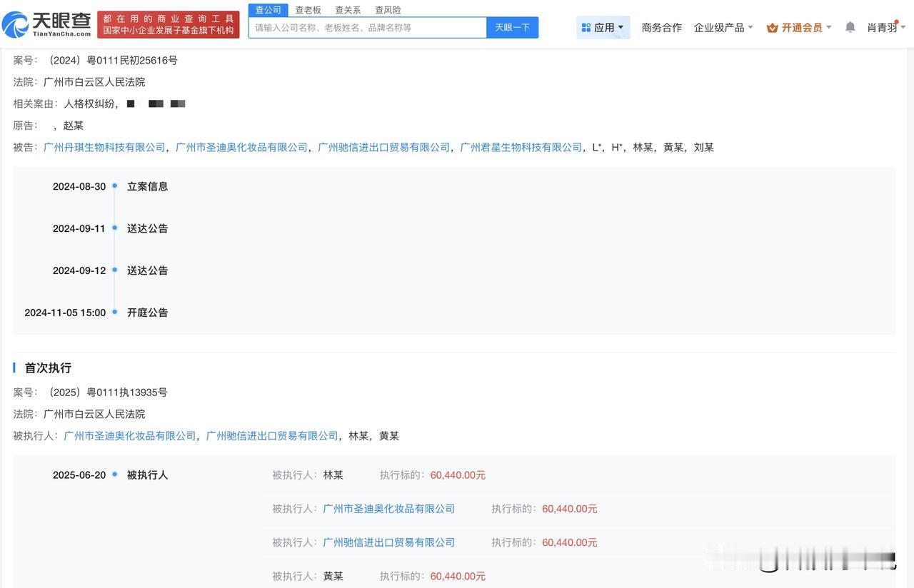Open 广州驰信进出口贸易有限公司 in 被执行人 header line
The width and height of the screenshot is (914, 588).
[x=272, y=435]
